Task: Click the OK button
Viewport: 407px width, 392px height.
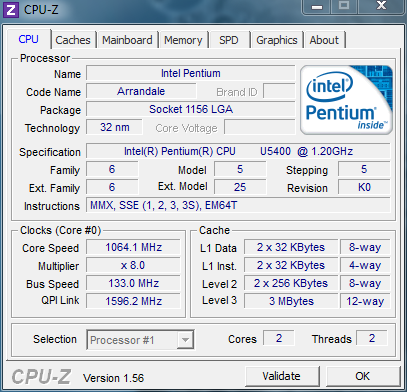Action: tap(362, 376)
